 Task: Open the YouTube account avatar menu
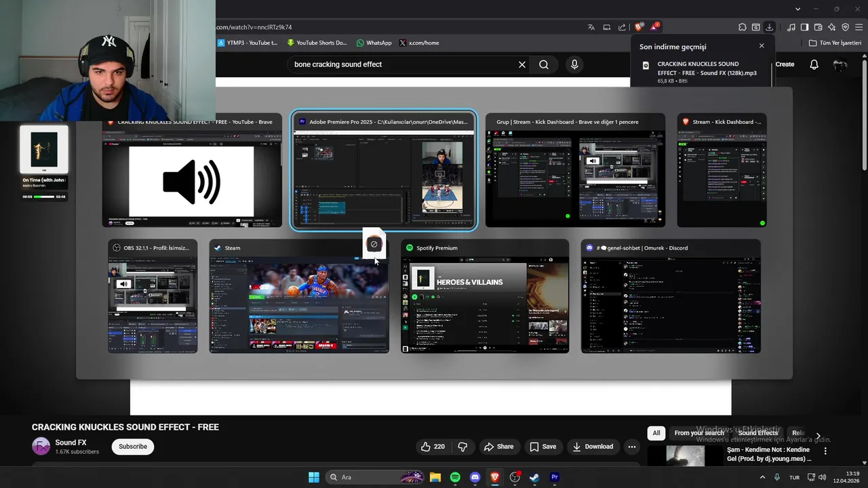click(x=840, y=64)
